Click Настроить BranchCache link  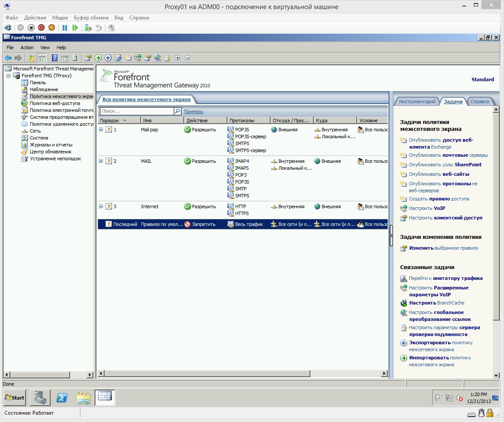click(437, 303)
